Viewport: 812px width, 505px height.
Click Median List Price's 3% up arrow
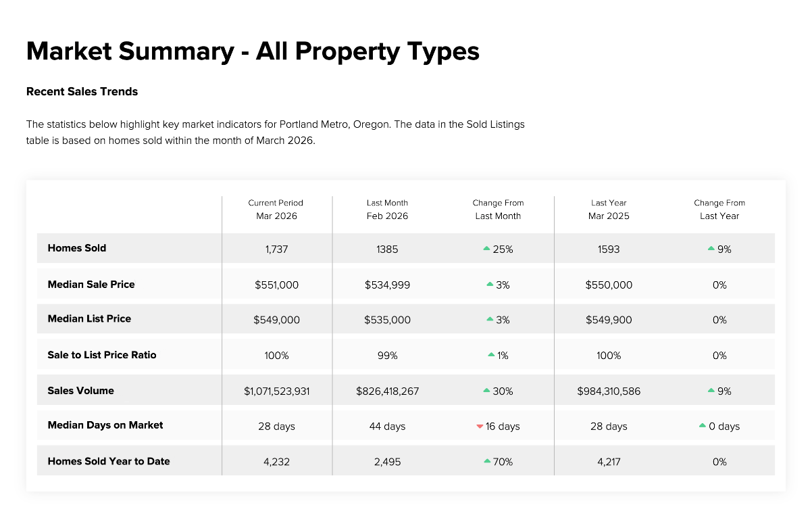[490, 320]
